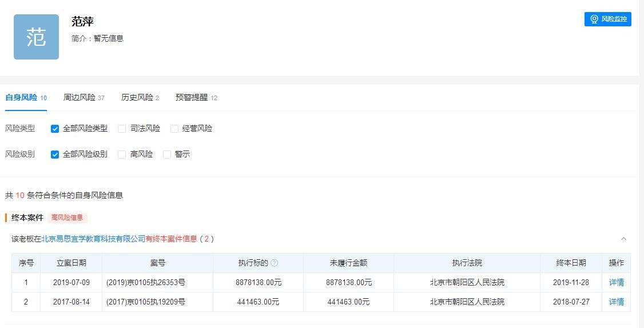This screenshot has width=644, height=328.
Task: Click the 执行法院 column header
Action: pyautogui.click(x=467, y=263)
